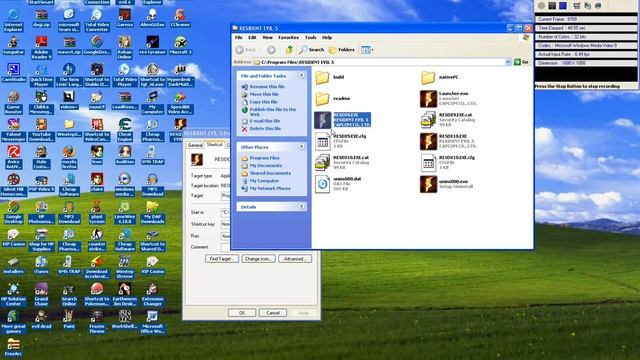Screen dimensions: 640x360
Task: Toggle the Folders pane button
Action: pyautogui.click(x=342, y=50)
